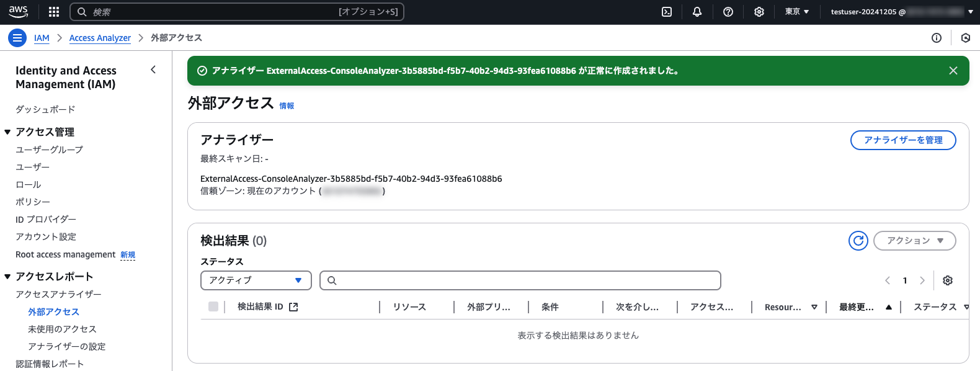The image size is (980, 371).
Task: Click the external link icon beside 検出結果 ID
Action: [293, 307]
